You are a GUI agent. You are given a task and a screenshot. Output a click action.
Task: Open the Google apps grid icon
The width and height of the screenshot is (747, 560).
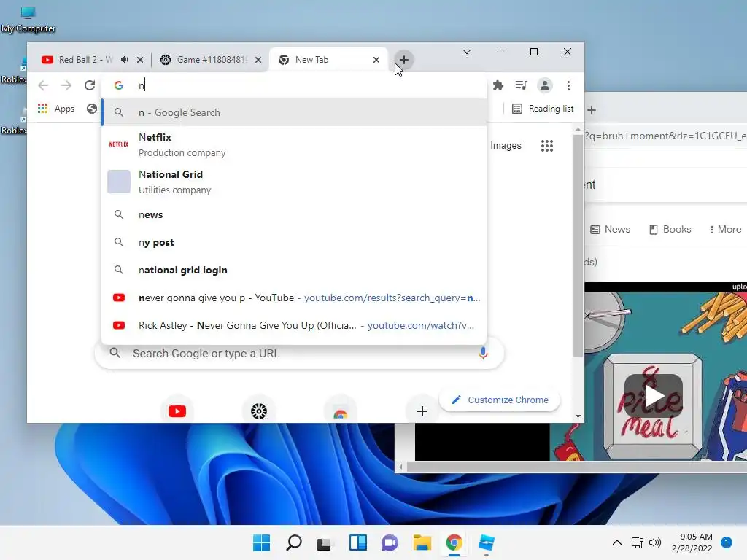point(547,146)
